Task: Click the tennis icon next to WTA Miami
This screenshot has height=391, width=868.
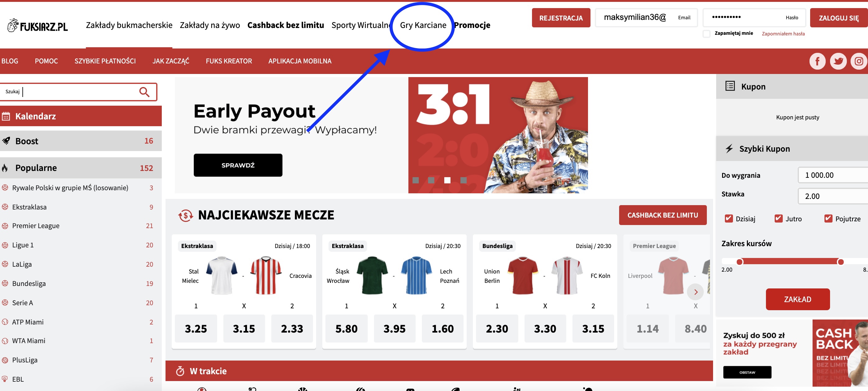Action: (x=5, y=341)
